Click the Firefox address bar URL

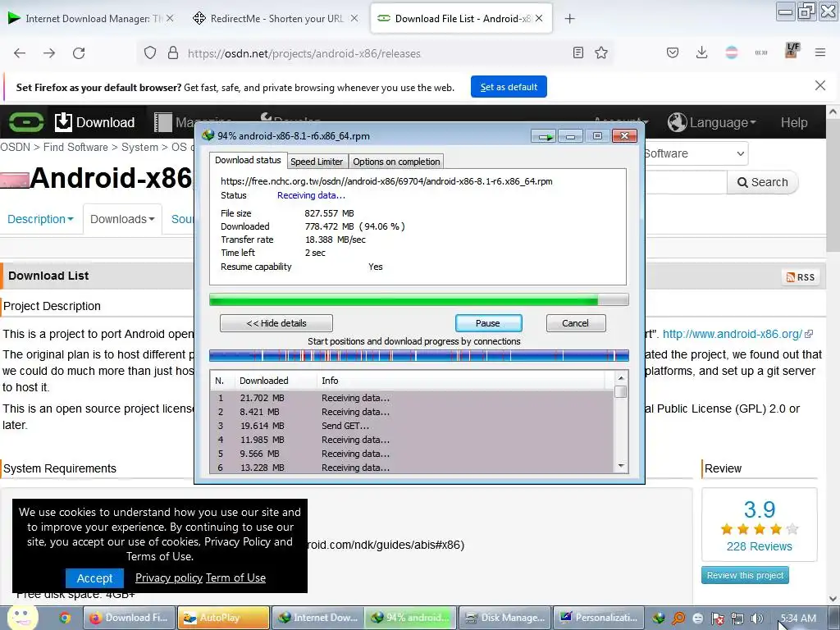click(x=304, y=53)
